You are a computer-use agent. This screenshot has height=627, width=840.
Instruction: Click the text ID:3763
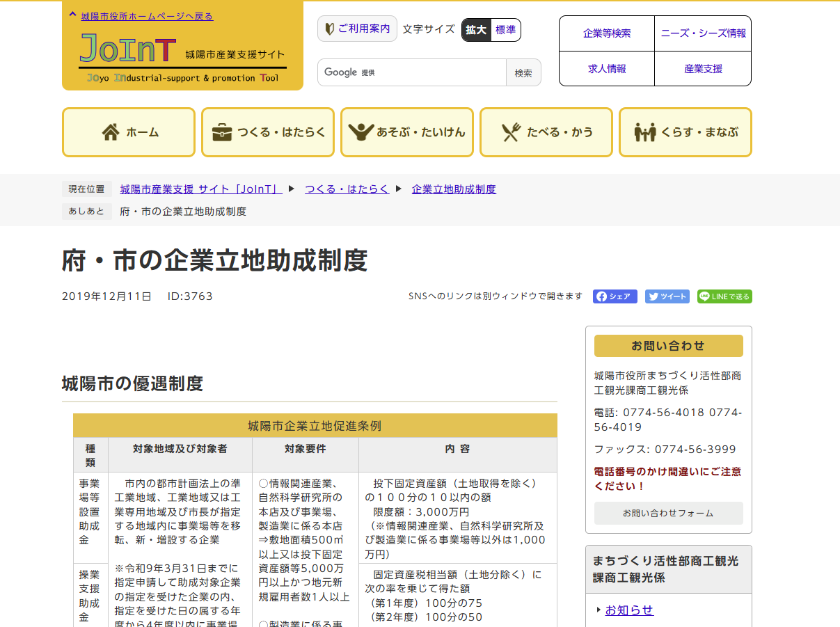coord(190,296)
